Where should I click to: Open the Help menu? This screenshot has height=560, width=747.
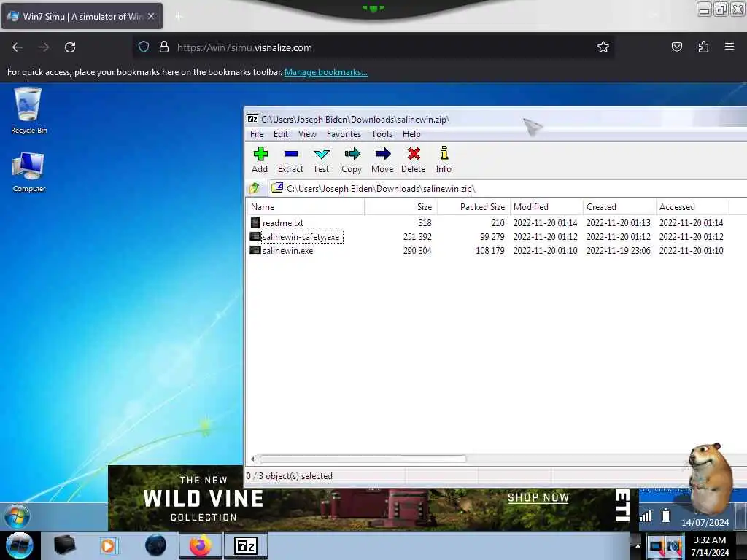(411, 134)
